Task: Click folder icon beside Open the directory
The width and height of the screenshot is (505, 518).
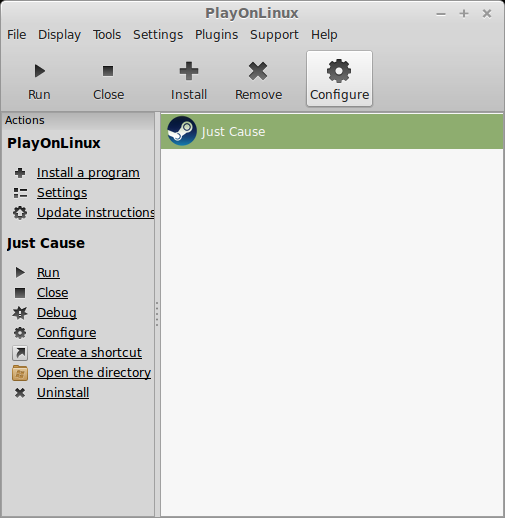Action: [20, 373]
